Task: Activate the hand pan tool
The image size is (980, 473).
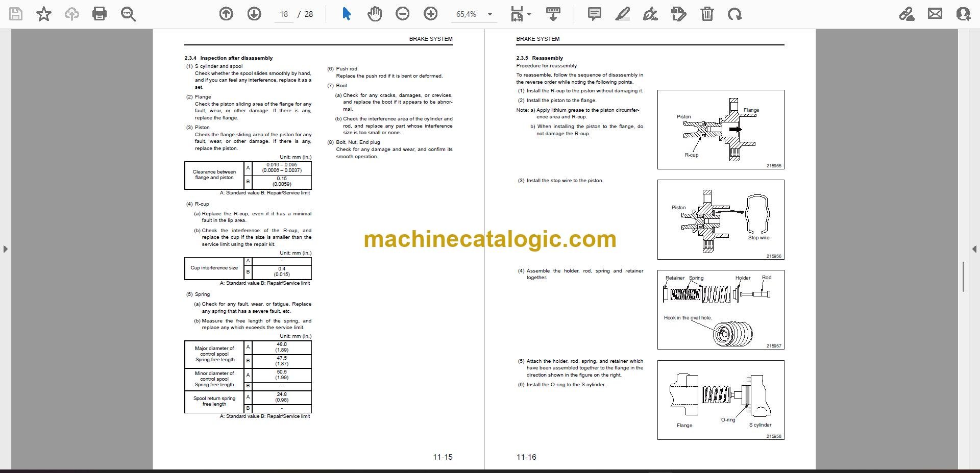Action: (375, 14)
